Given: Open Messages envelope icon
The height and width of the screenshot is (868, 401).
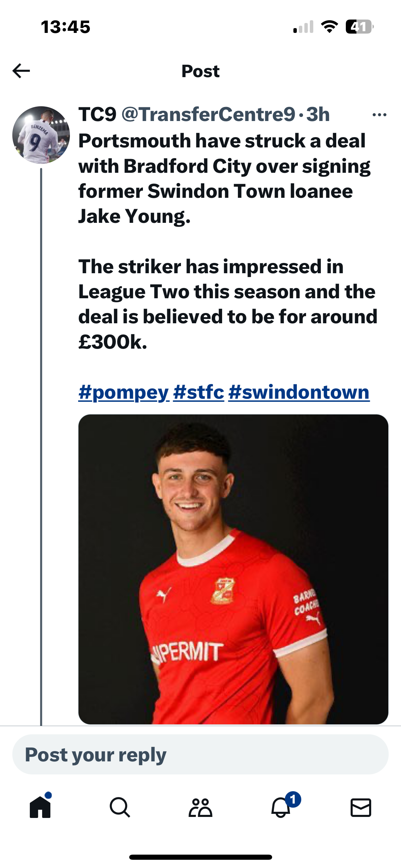Looking at the screenshot, I should click(x=361, y=807).
